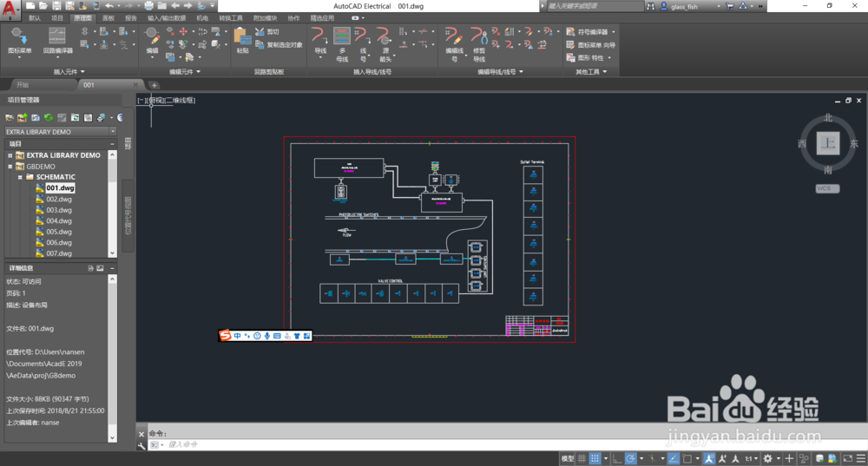Expand the 插入元件 panel dropdown
The height and width of the screenshot is (466, 868).
pyautogui.click(x=69, y=72)
